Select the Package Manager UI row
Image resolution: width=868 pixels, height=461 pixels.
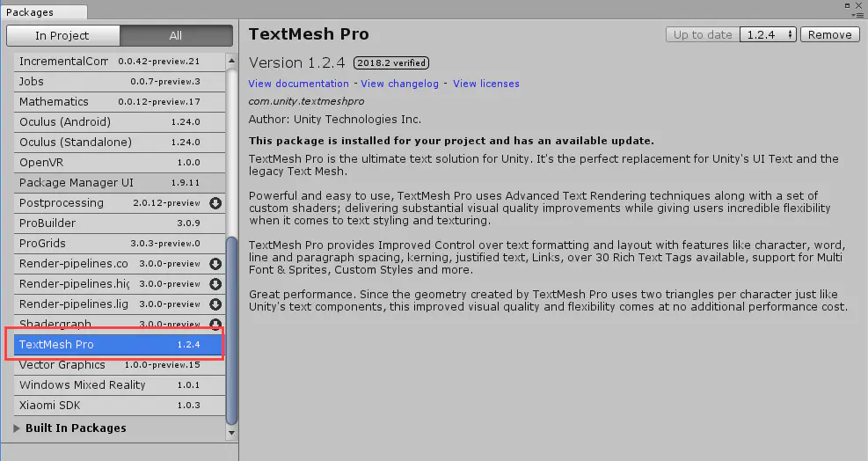tap(120, 182)
